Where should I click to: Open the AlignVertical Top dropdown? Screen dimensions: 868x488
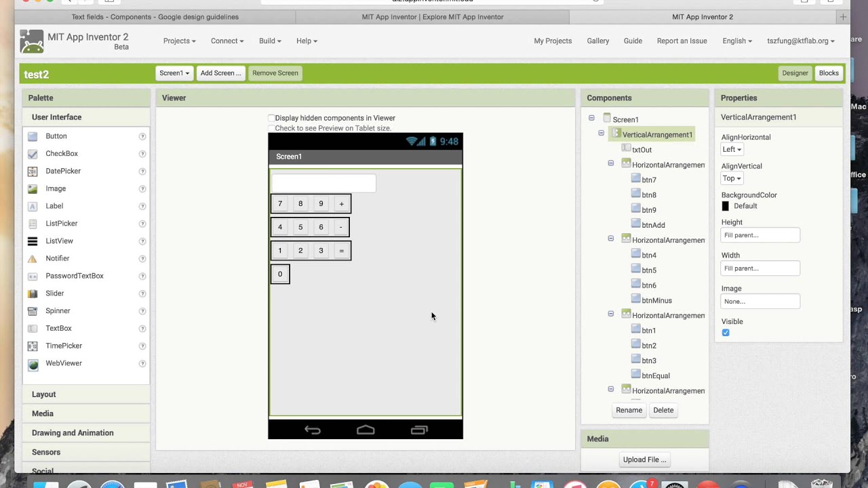pyautogui.click(x=732, y=178)
